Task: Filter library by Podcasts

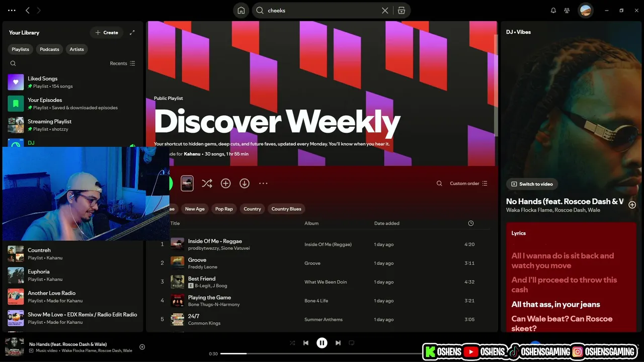Action: (49, 49)
